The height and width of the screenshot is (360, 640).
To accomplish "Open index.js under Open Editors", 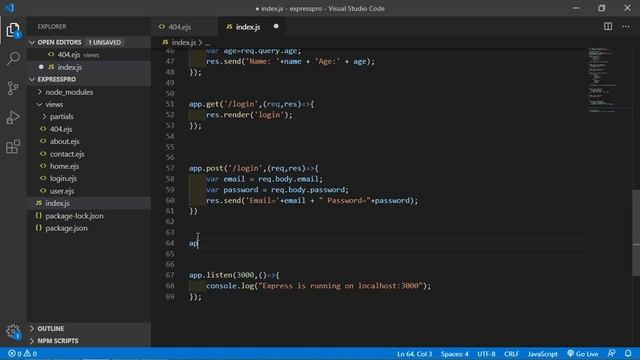I will [69, 67].
